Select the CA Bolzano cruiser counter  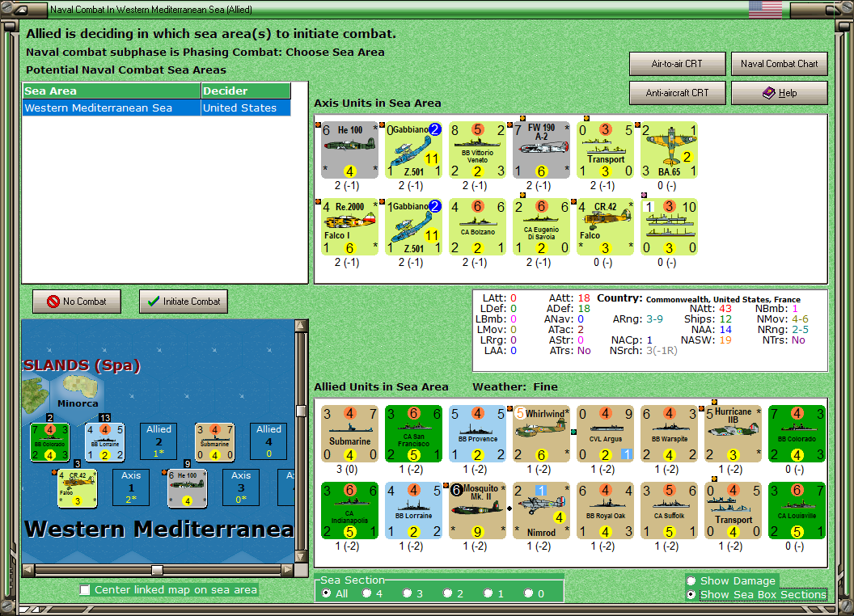coord(478,226)
